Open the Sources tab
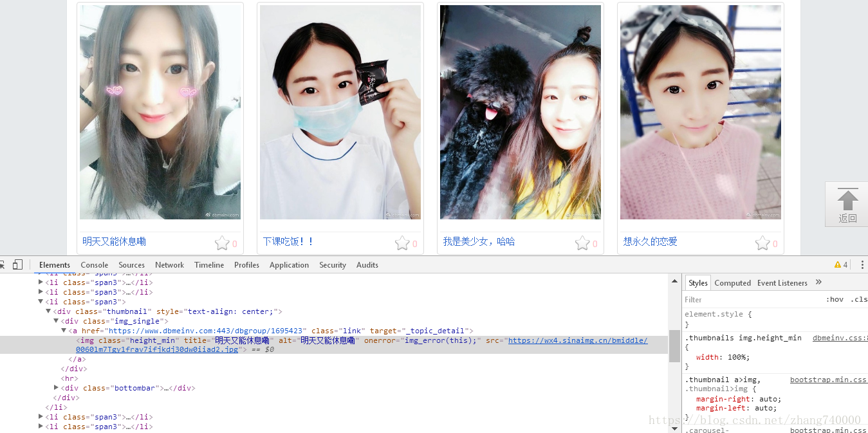868x433 pixels. click(x=132, y=264)
